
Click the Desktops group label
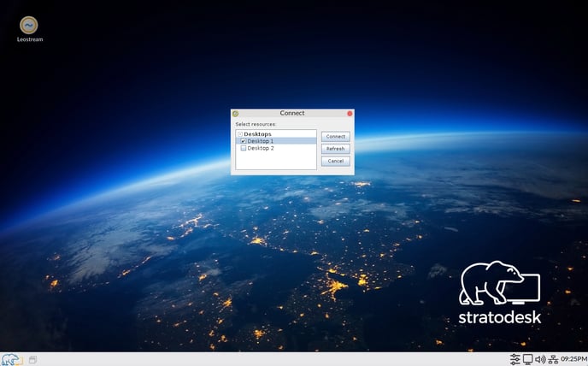[257, 134]
